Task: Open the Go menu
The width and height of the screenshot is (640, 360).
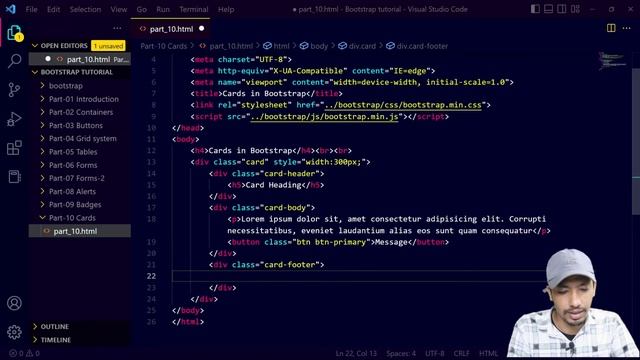Action: (141, 9)
